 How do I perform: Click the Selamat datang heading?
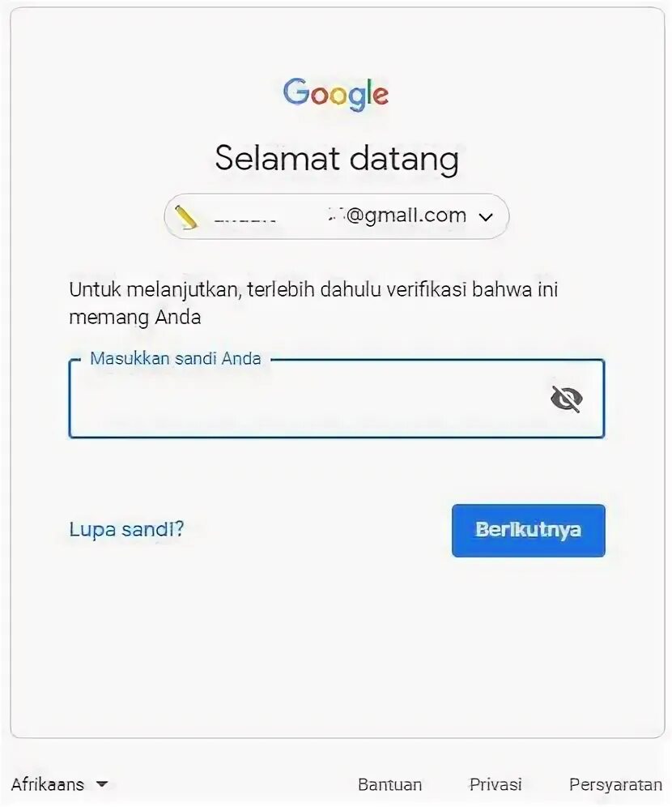pos(337,158)
